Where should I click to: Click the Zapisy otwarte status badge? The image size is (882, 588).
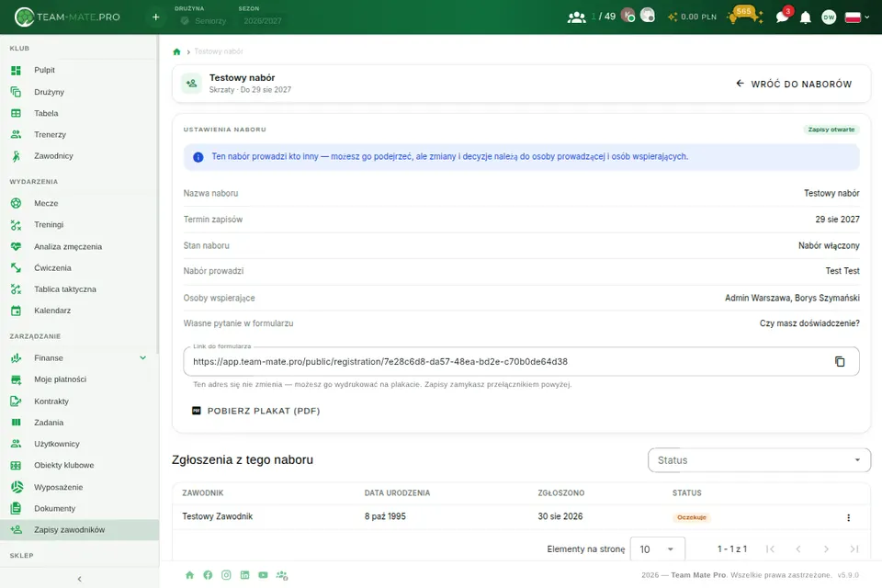click(x=831, y=130)
